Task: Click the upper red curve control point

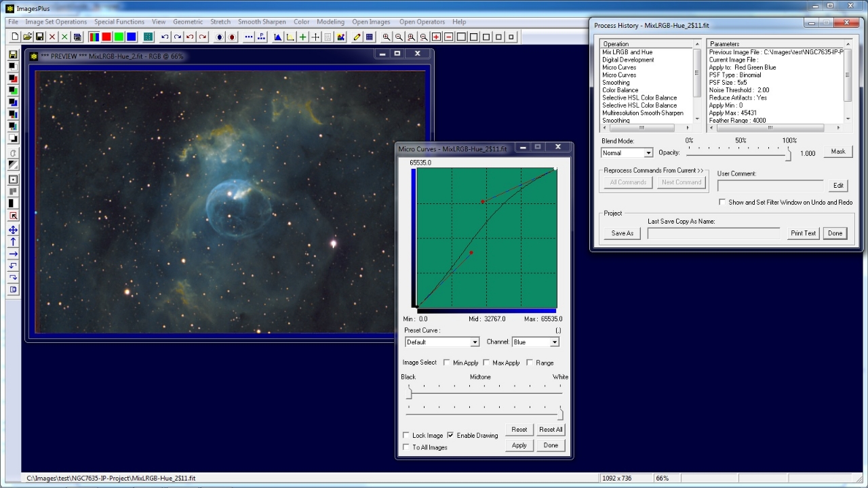Action: (483, 201)
